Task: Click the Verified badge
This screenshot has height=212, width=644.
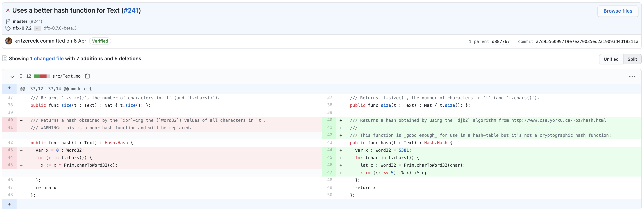Action: point(100,41)
